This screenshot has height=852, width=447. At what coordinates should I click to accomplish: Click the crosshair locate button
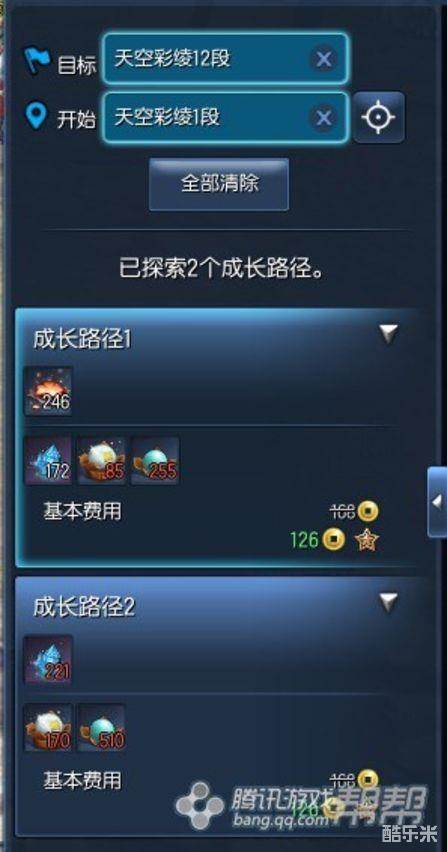379,117
